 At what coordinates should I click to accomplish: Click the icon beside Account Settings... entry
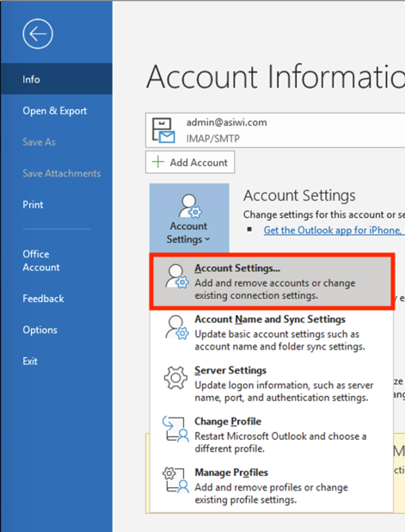point(177,276)
